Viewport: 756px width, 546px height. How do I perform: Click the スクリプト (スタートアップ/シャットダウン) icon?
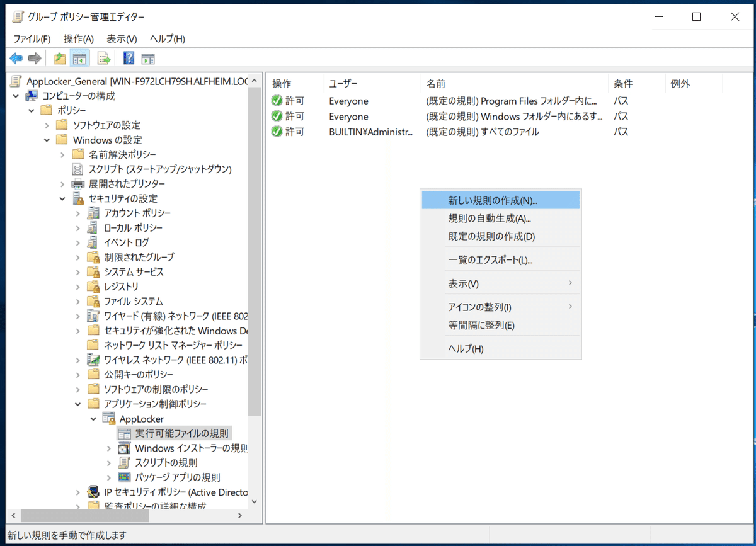78,169
